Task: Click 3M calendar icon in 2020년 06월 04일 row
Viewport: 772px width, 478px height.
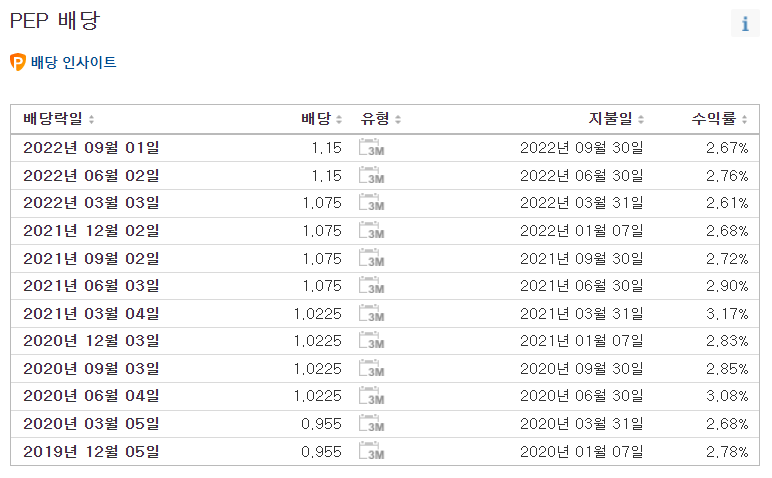Action: (372, 396)
